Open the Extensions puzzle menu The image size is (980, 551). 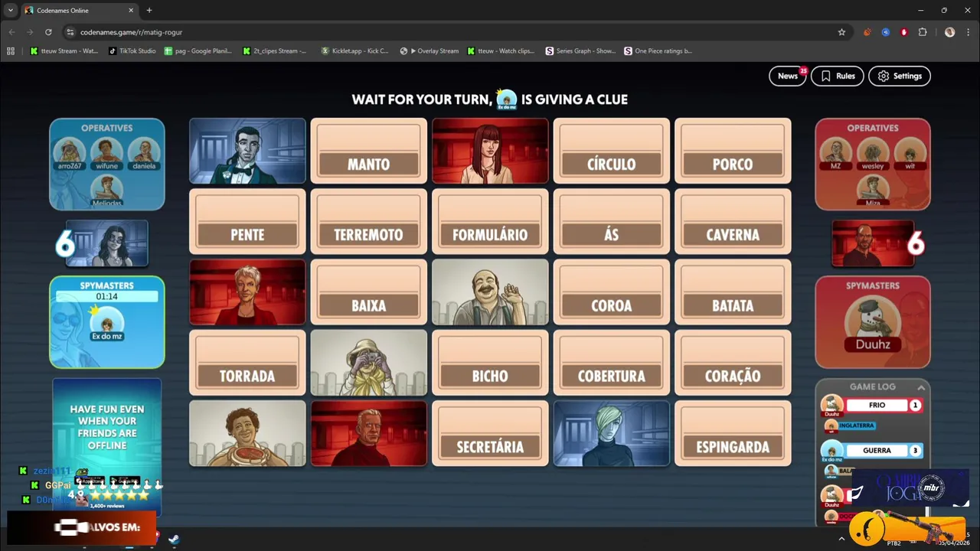point(923,32)
